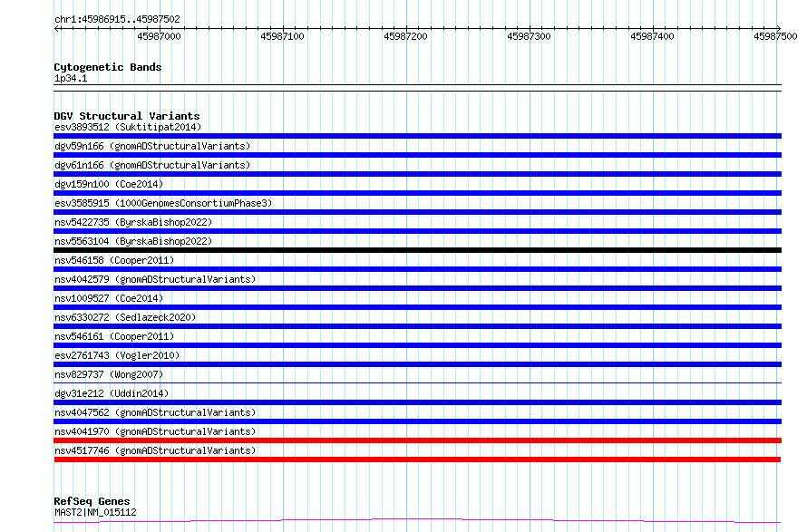Open the dgv61n166 gnomAD variant label
The width and height of the screenshot is (807, 532).
tap(152, 165)
